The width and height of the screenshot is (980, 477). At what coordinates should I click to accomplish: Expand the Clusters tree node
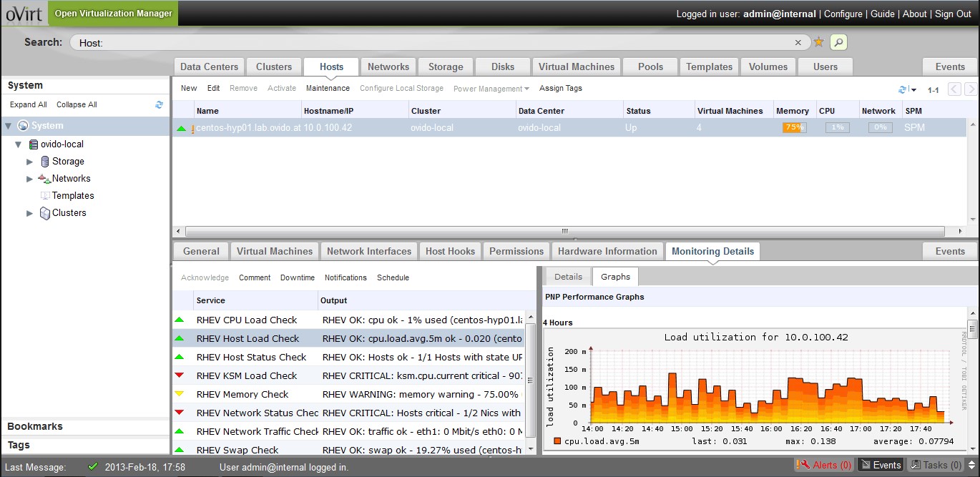point(30,213)
